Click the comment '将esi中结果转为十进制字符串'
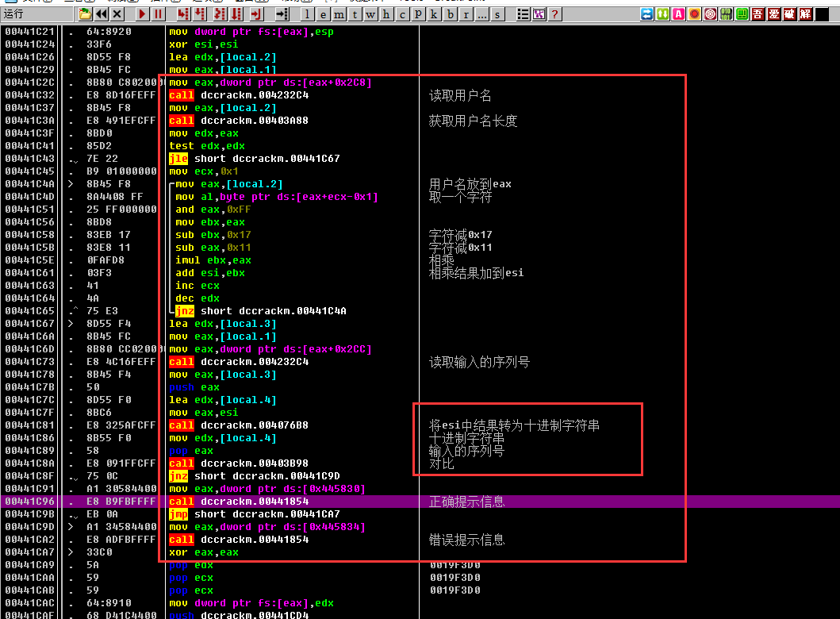Viewport: 840px width, 619px height. coord(514,425)
